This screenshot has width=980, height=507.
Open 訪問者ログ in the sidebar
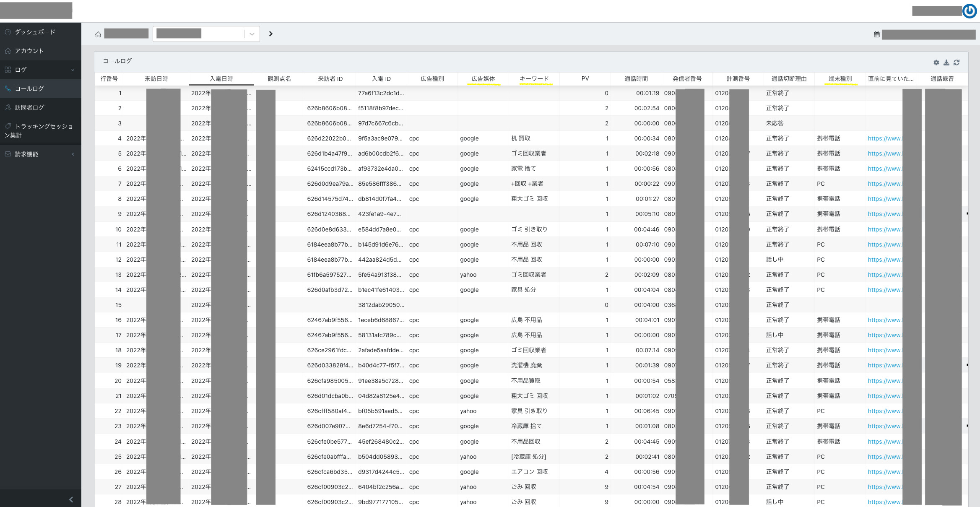tap(40, 107)
